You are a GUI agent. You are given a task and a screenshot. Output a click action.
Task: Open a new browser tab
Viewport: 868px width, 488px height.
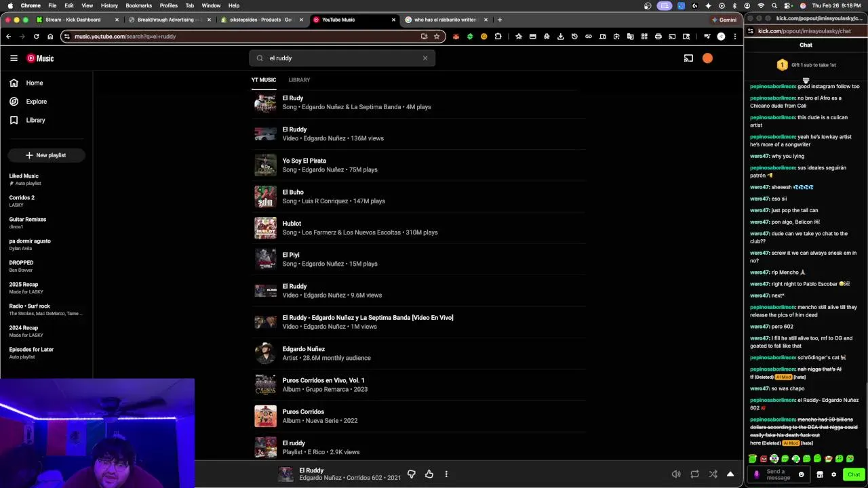tap(500, 20)
